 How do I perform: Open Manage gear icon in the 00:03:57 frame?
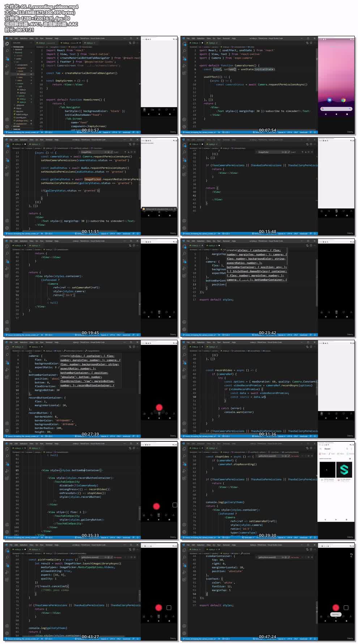tap(7, 127)
